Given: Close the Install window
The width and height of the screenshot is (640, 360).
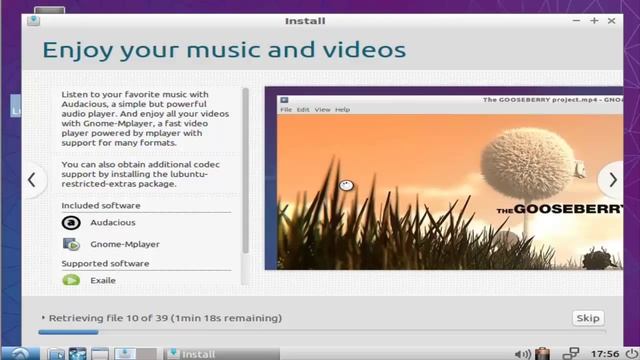Looking at the screenshot, I should point(611,20).
